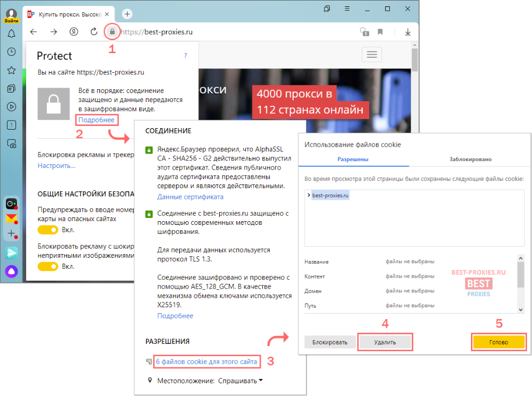Screen dimensions: 532x396
Task: Expand best-proxies.ru cookie tree item
Action: click(309, 195)
